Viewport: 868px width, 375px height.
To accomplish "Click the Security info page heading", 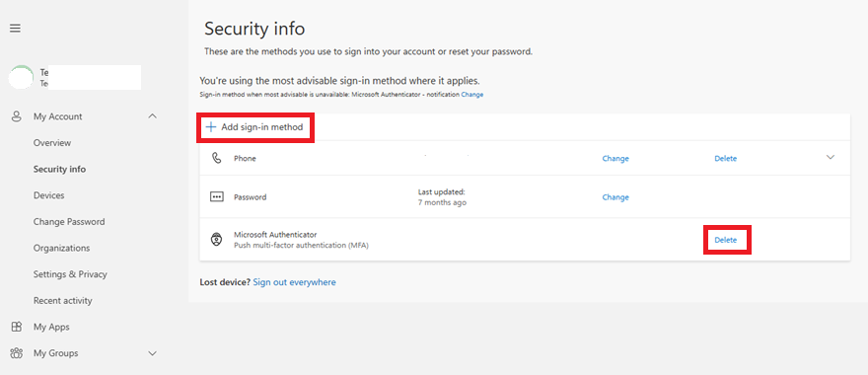I will (254, 29).
